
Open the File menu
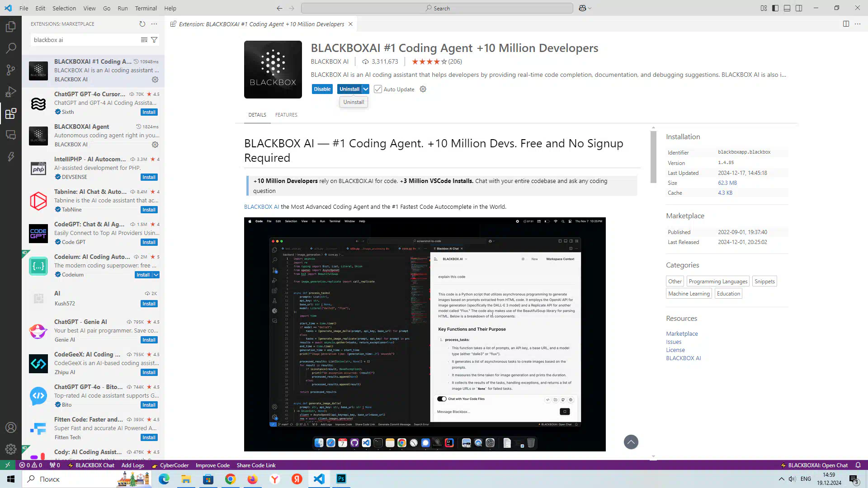(x=24, y=8)
